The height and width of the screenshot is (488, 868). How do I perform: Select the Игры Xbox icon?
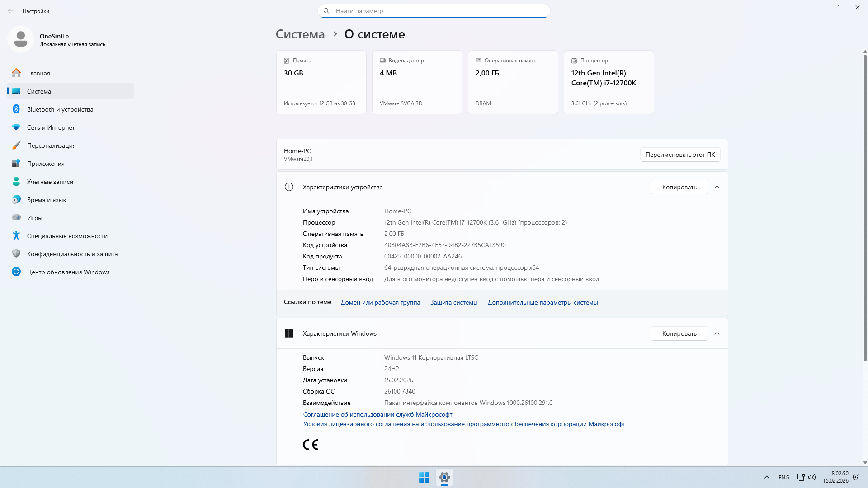pyautogui.click(x=16, y=217)
